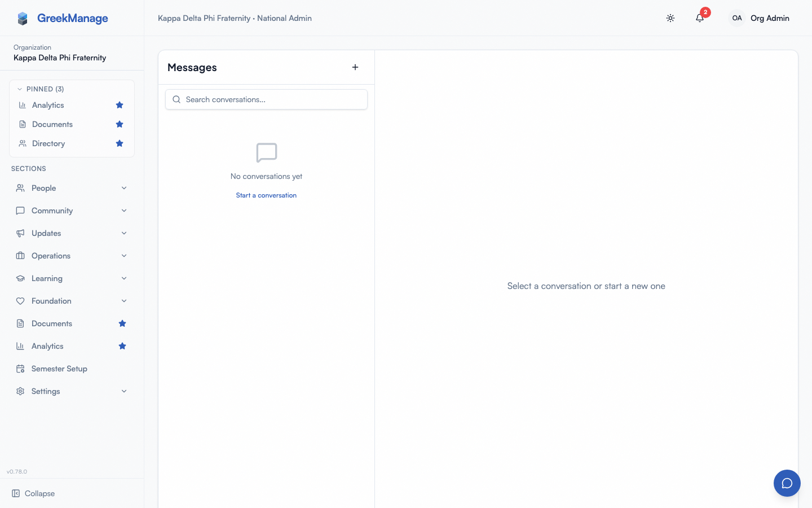
Task: Click the Updates section label
Action: pos(46,233)
